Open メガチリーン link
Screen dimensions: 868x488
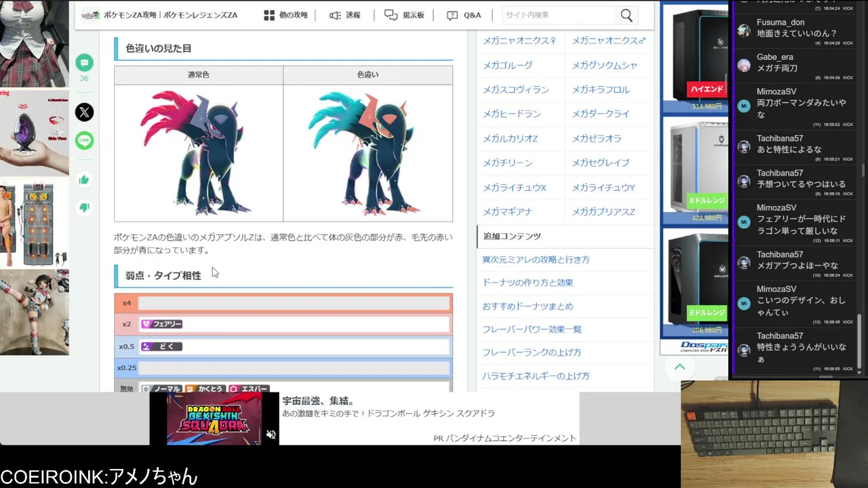pos(508,163)
